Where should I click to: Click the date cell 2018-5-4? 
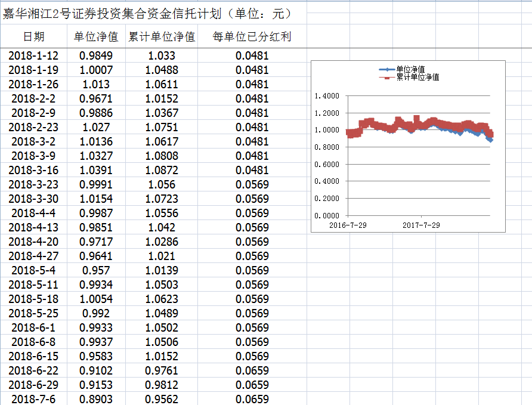point(33,270)
